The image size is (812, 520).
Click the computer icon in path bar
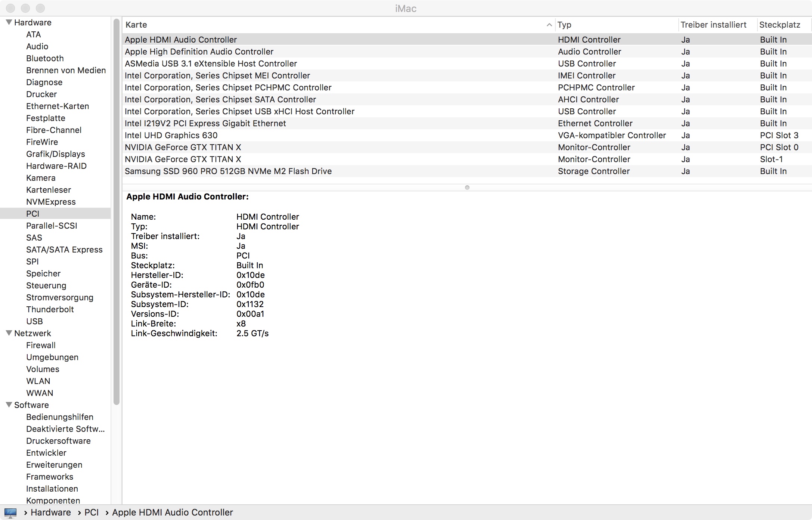point(10,513)
